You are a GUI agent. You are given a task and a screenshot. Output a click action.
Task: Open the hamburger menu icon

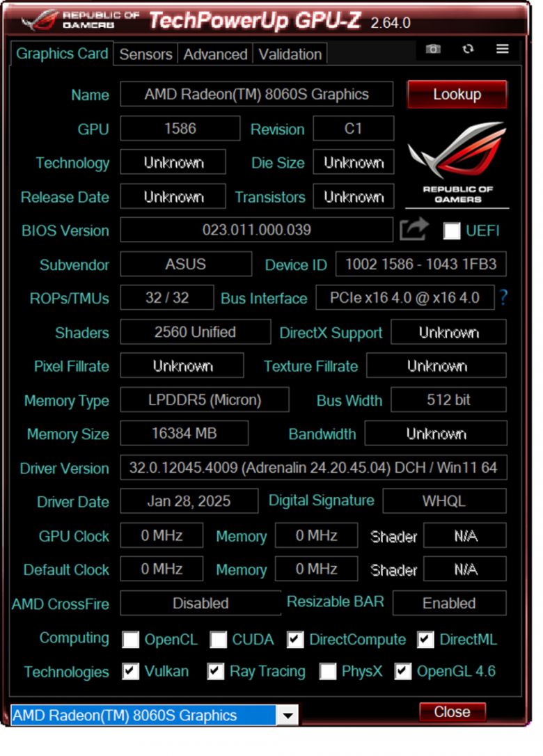coord(503,49)
